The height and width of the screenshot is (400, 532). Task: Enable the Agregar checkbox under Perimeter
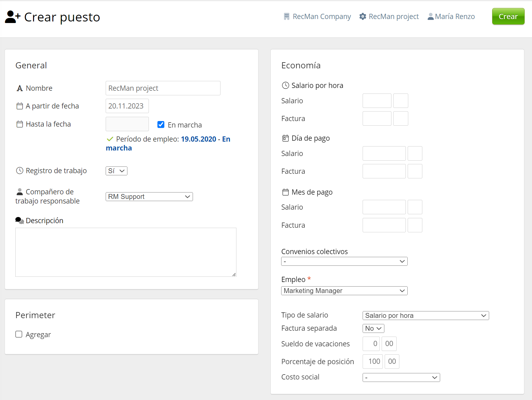click(x=19, y=334)
